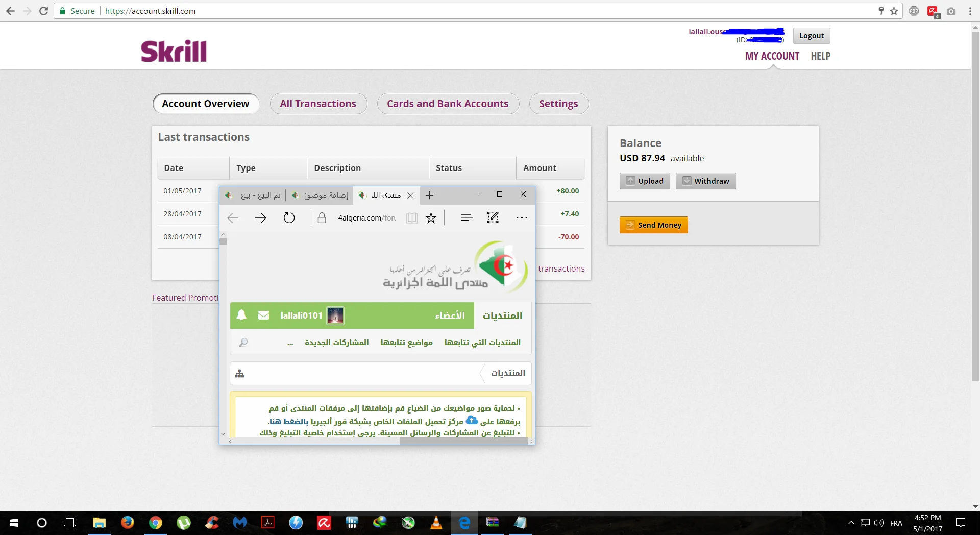Add page to favorites in Edge
The image size is (980, 535).
pos(431,218)
